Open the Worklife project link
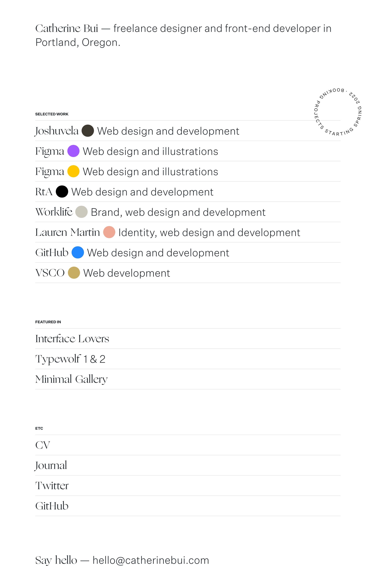The width and height of the screenshot is (376, 588). click(x=54, y=212)
